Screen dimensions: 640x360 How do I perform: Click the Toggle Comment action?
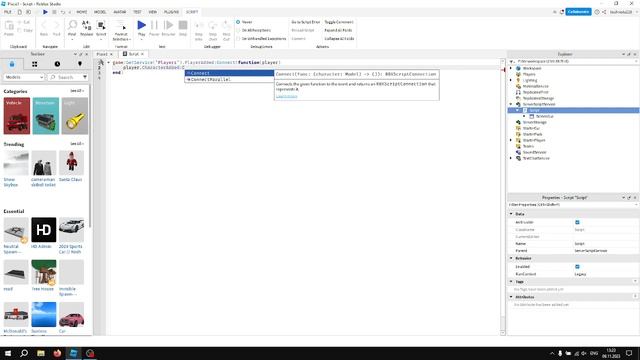tap(339, 22)
